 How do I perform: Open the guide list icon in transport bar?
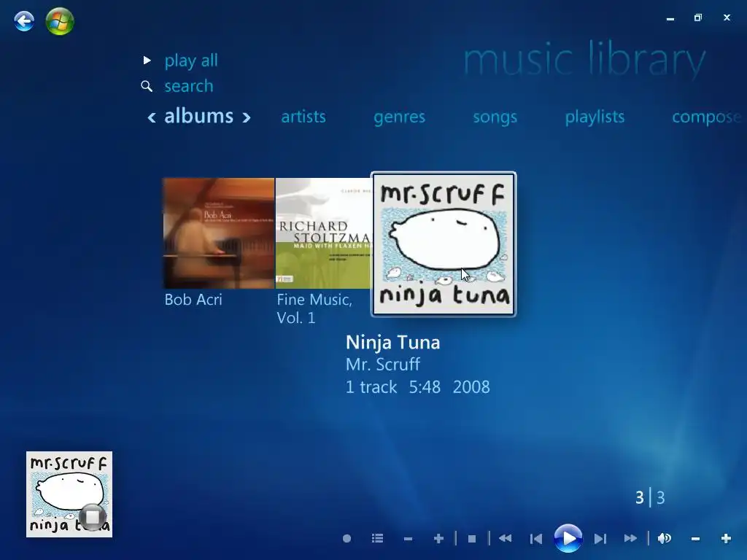377,539
